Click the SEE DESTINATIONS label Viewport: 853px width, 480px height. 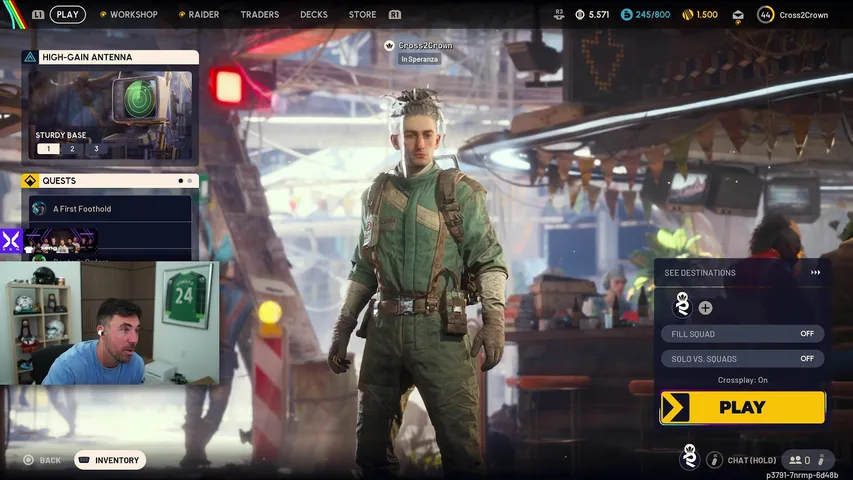(x=700, y=273)
